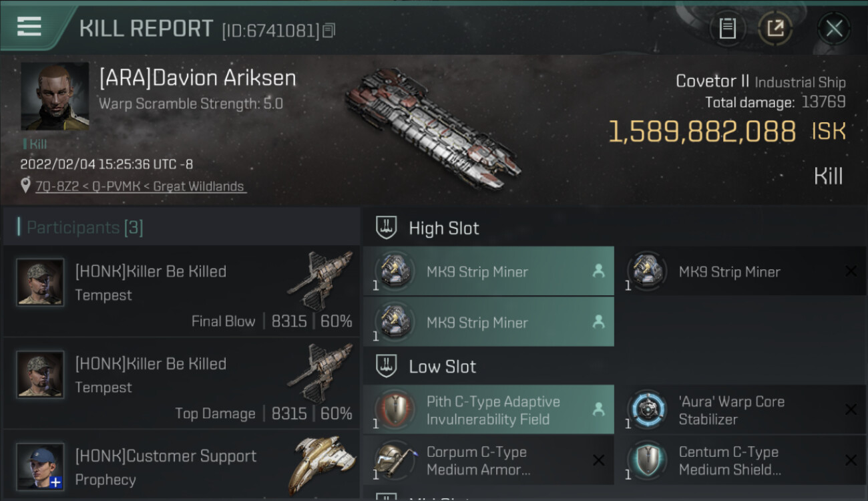Close the kill report window

click(x=834, y=28)
